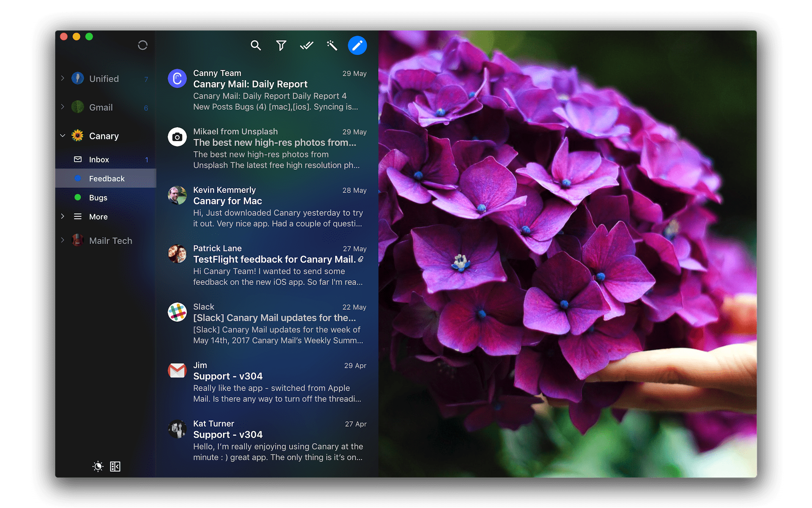The height and width of the screenshot is (508, 812).
Task: Click the Mailr Tech account avatar icon
Action: (77, 240)
